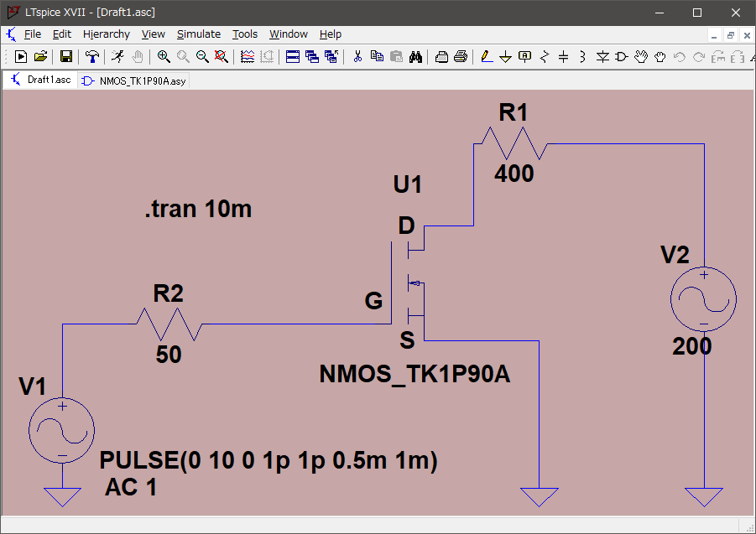Copy with the duplicate pages icon
756x534 pixels.
377,57
